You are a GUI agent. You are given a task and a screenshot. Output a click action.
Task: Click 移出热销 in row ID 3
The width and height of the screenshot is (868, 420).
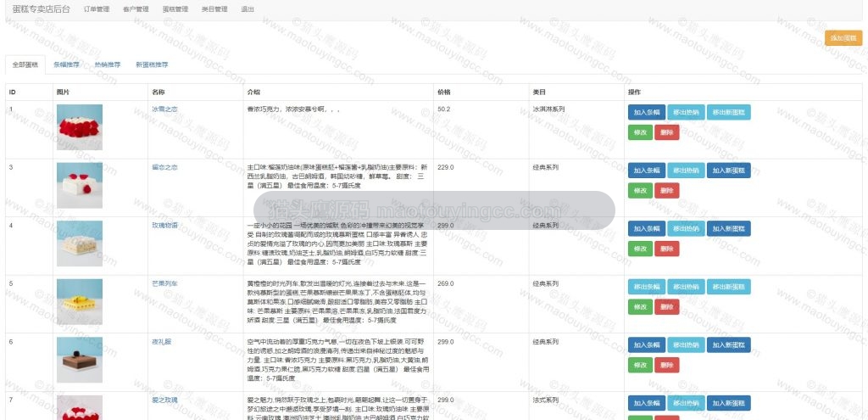(x=686, y=170)
